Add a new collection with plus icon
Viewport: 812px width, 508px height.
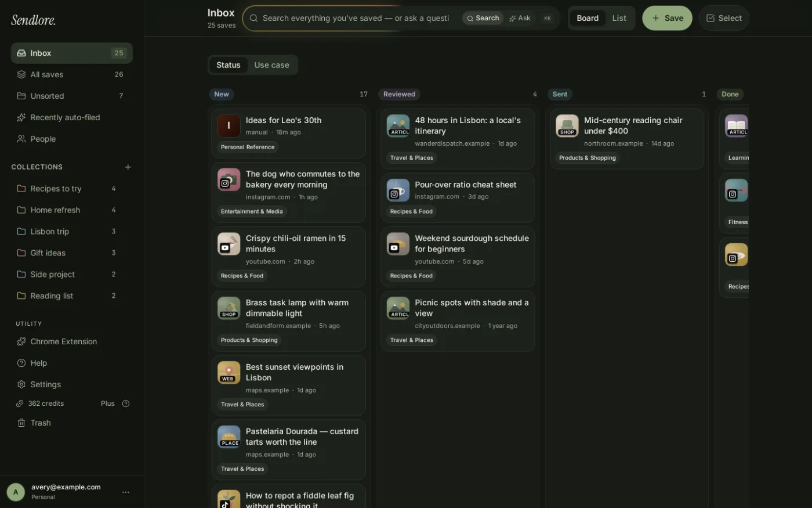tap(128, 167)
